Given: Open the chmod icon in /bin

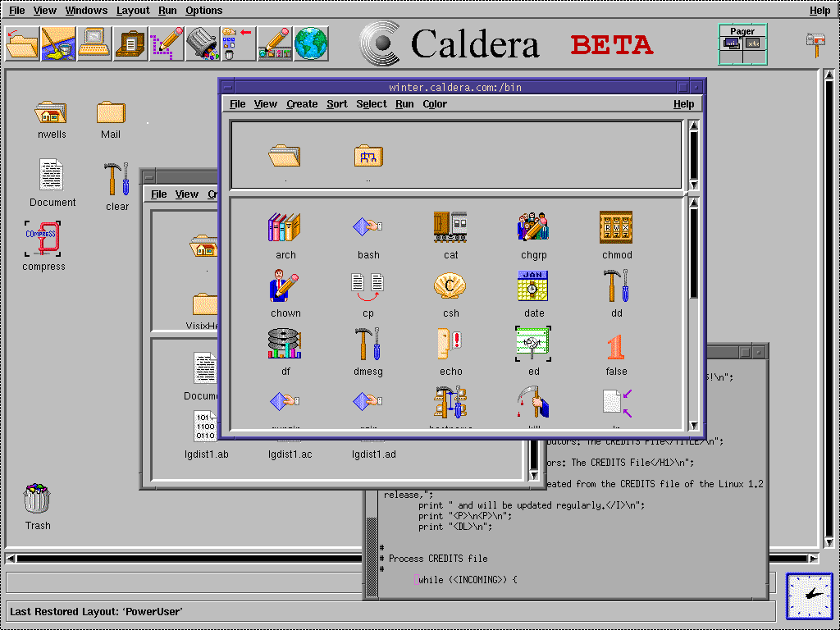Looking at the screenshot, I should click(x=616, y=228).
